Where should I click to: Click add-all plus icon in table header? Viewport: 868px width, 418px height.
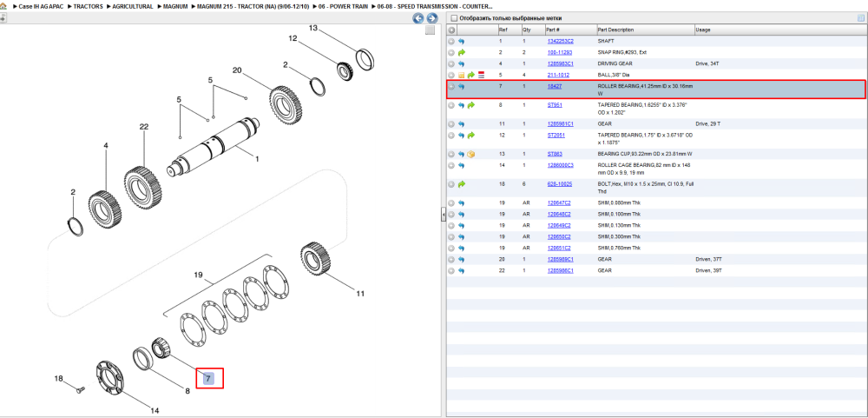[x=451, y=30]
